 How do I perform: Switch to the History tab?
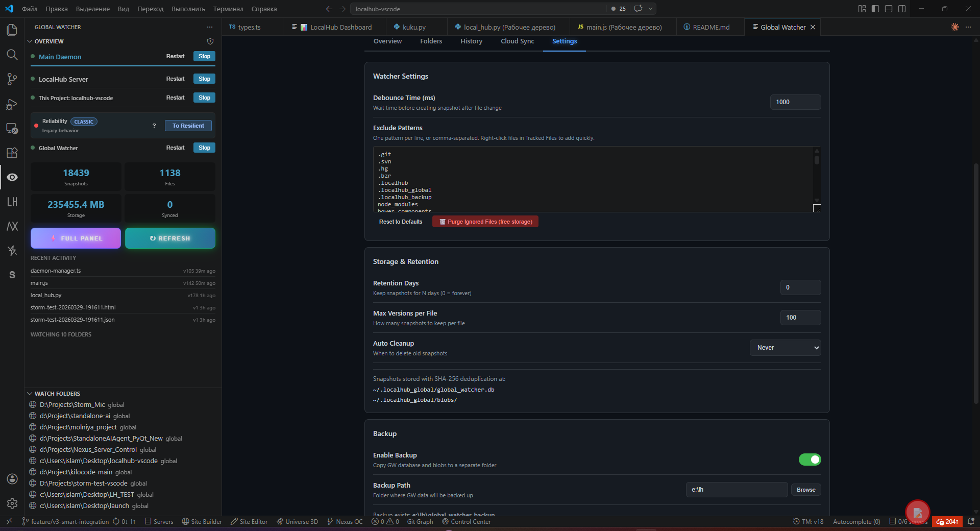click(471, 41)
